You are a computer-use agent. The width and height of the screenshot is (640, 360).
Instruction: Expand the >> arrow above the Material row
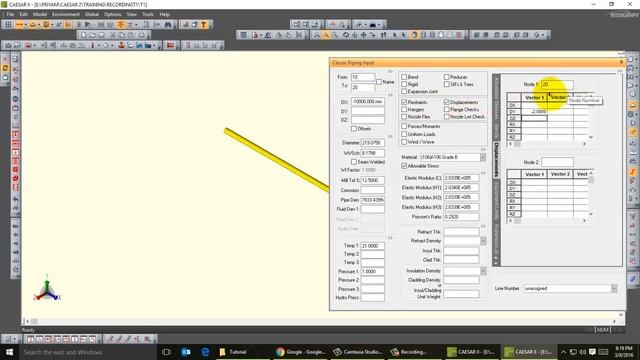[483, 150]
